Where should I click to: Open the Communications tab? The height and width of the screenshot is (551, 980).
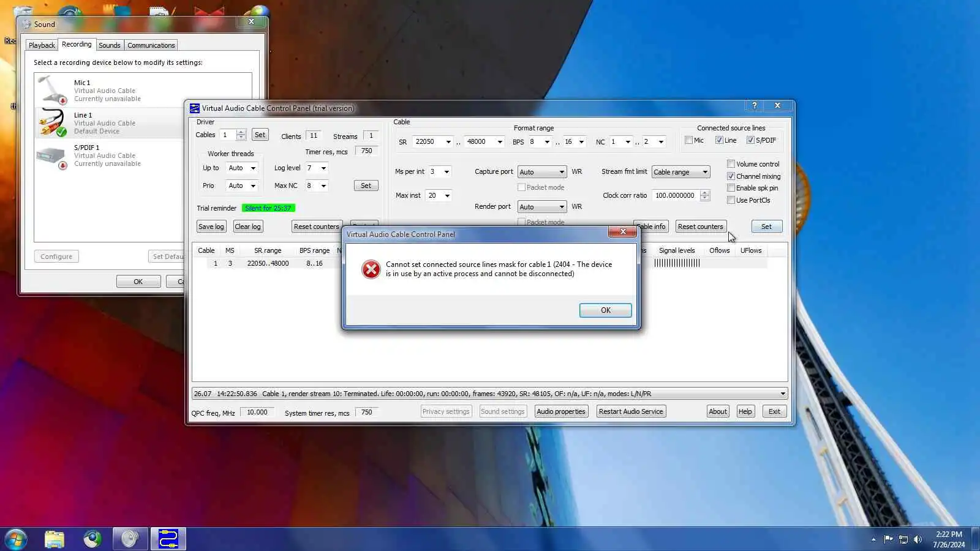coord(151,45)
